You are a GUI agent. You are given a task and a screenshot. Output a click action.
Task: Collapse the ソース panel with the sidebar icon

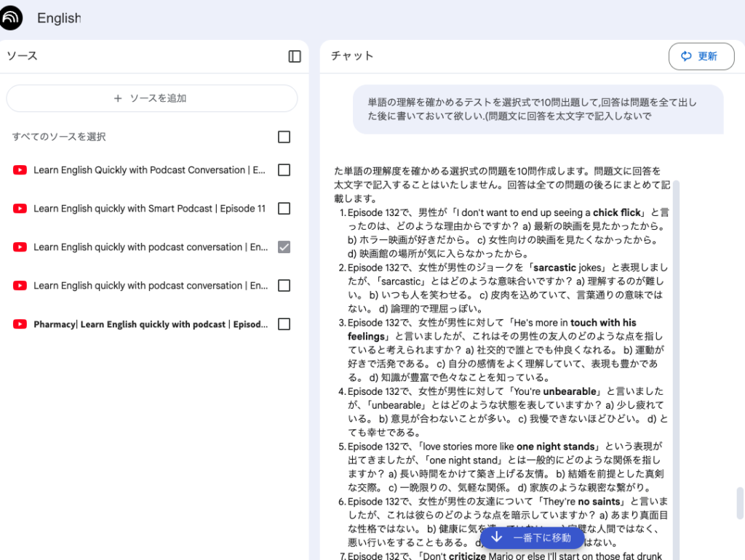point(295,57)
